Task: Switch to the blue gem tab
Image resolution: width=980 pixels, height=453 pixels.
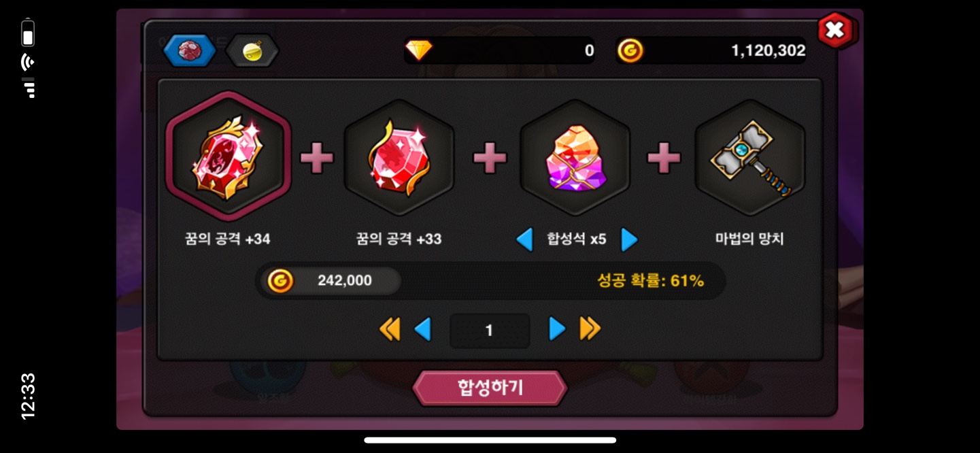Action: click(190, 50)
